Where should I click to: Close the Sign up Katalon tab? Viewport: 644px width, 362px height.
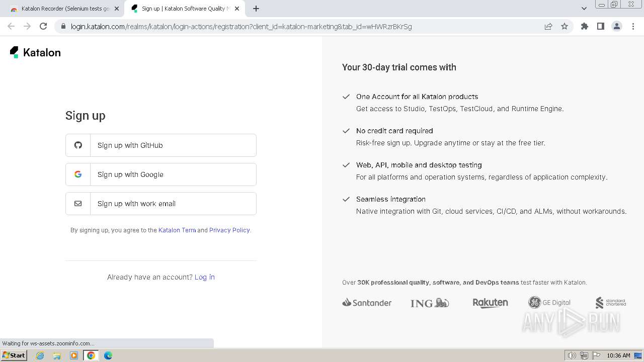pos(237,9)
